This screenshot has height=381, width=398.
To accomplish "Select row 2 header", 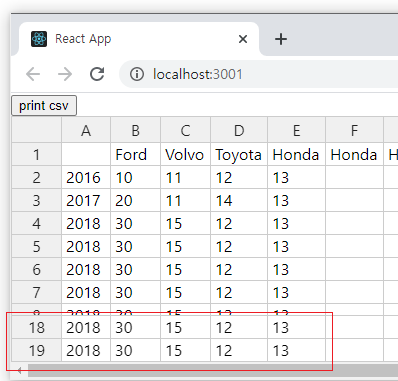I will coord(37,177).
